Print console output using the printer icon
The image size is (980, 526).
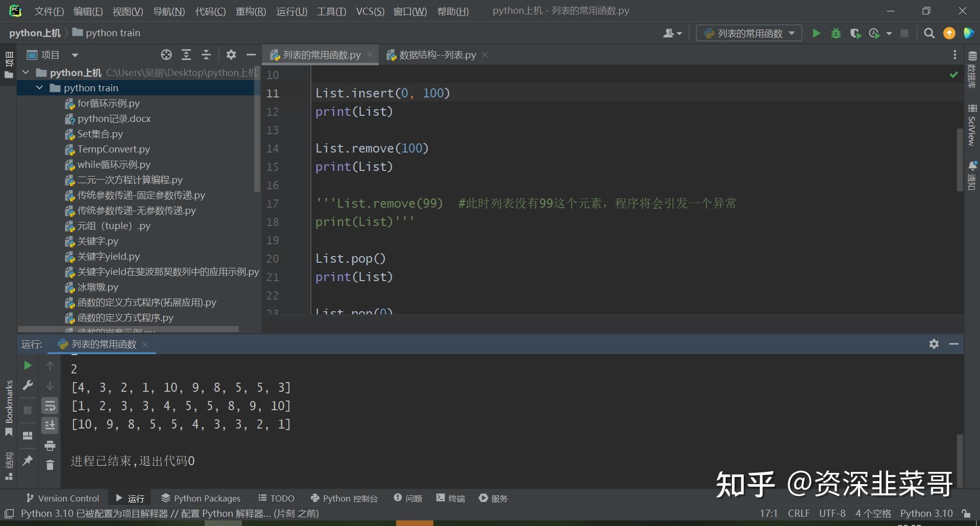(x=50, y=445)
